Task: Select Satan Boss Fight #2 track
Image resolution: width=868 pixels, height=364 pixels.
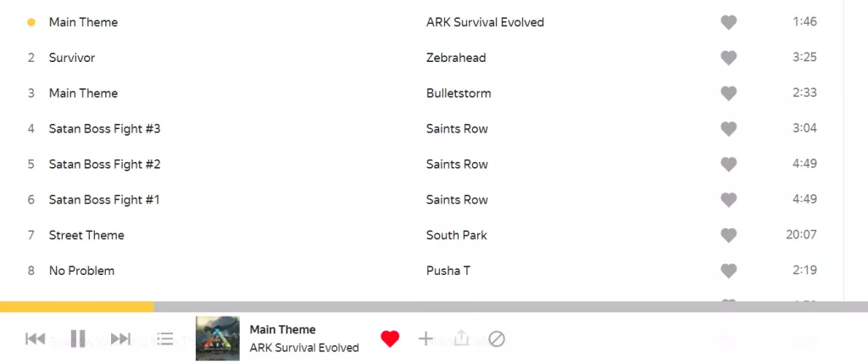Action: [x=104, y=165]
